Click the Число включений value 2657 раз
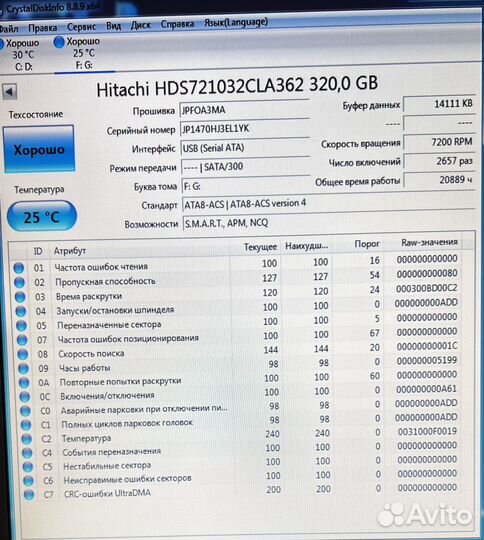 click(440, 161)
